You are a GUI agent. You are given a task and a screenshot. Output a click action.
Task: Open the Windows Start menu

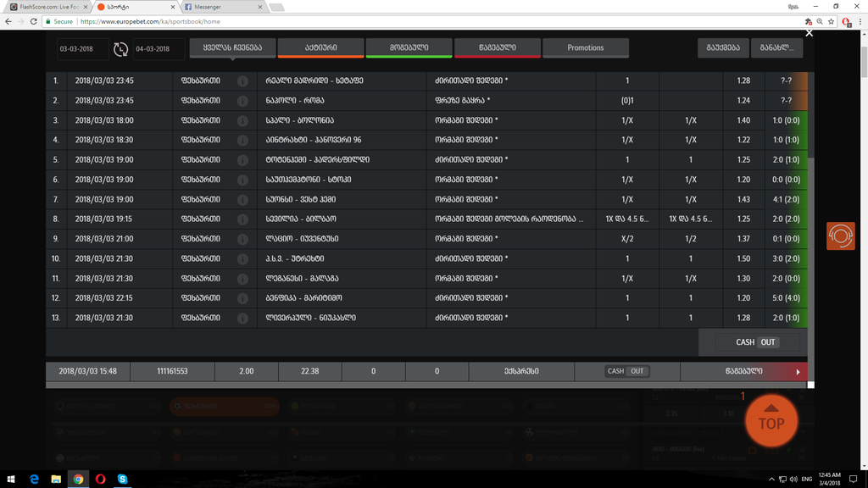pos(11,480)
